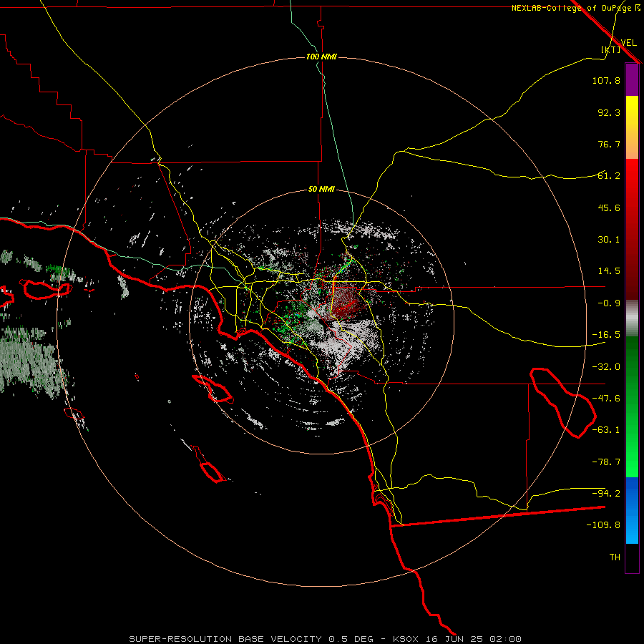Pick the green segment of velocity color bar
644x644 pixels.
[632, 406]
